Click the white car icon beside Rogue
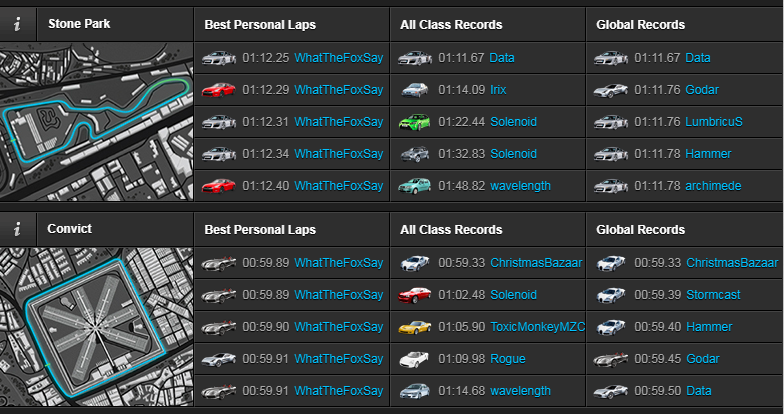This screenshot has height=414, width=784. point(414,359)
